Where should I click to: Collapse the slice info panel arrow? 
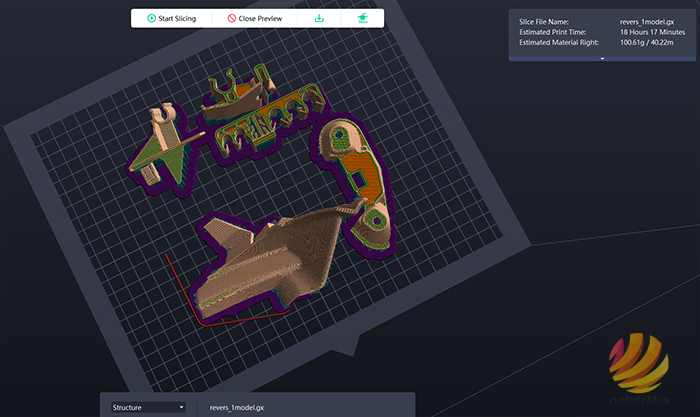tap(602, 58)
